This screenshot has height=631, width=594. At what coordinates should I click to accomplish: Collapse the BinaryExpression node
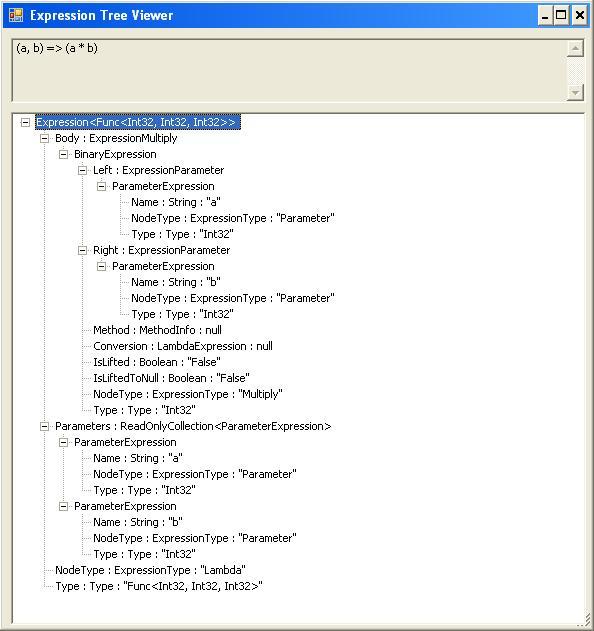coord(63,155)
